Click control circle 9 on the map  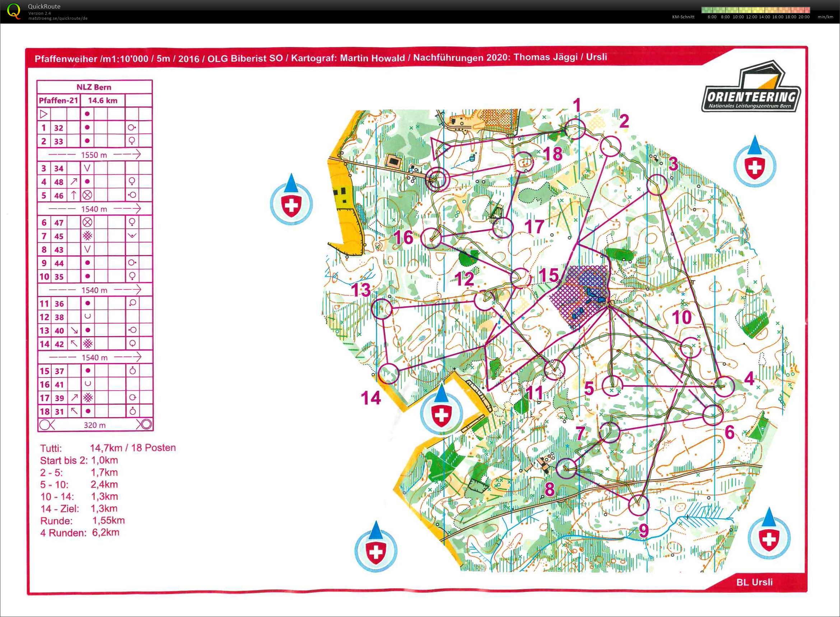639,505
